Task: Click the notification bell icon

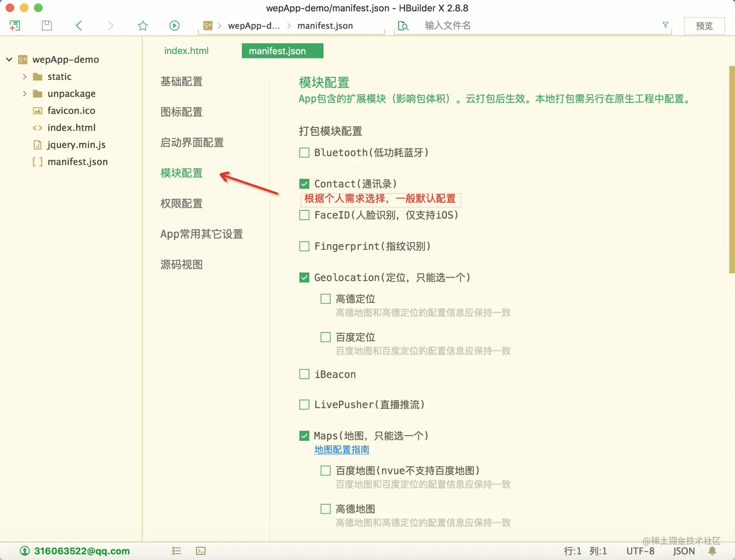Action: point(712,551)
